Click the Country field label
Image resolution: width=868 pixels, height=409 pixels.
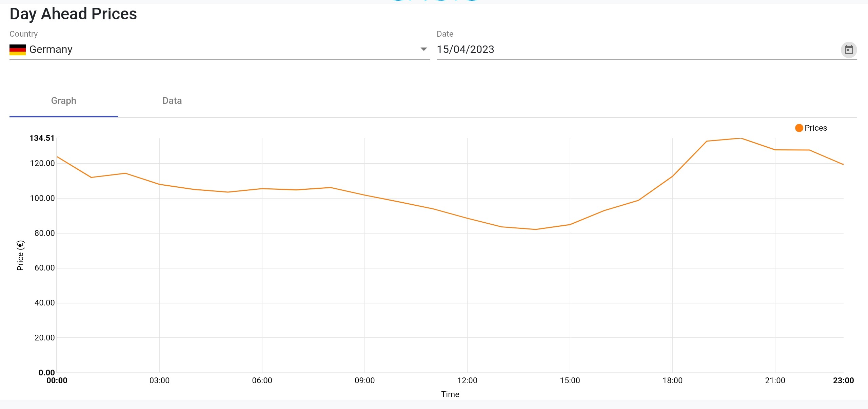tap(23, 34)
